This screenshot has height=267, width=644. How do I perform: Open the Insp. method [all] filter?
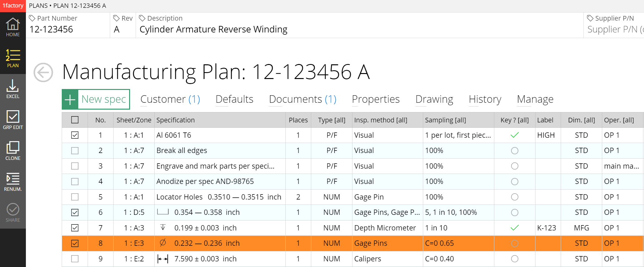pos(380,120)
